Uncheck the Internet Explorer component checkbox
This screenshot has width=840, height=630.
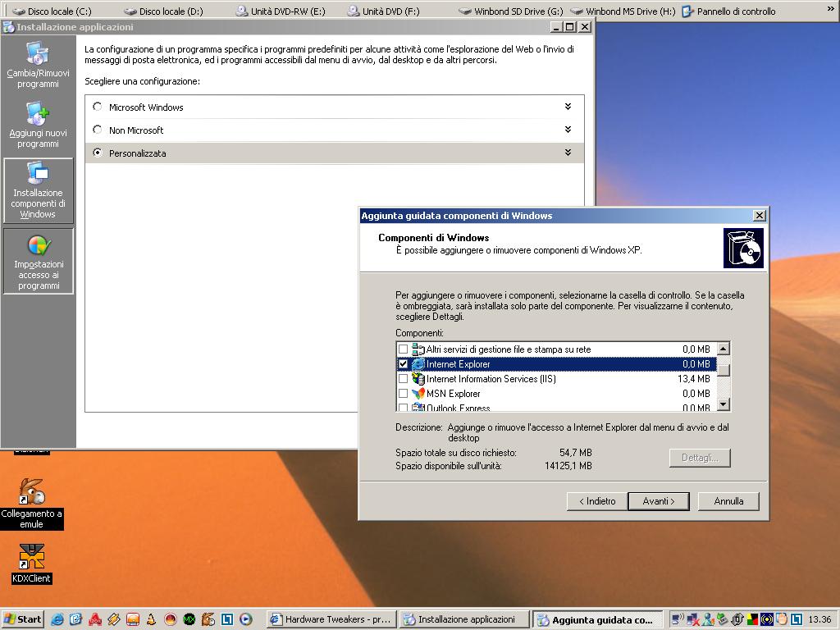pyautogui.click(x=403, y=364)
